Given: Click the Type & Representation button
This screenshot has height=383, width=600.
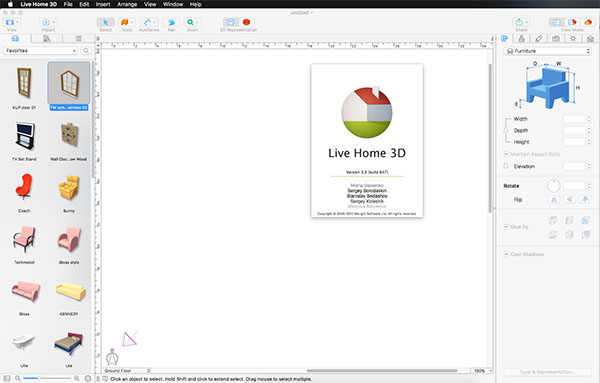Looking at the screenshot, I should (x=547, y=372).
